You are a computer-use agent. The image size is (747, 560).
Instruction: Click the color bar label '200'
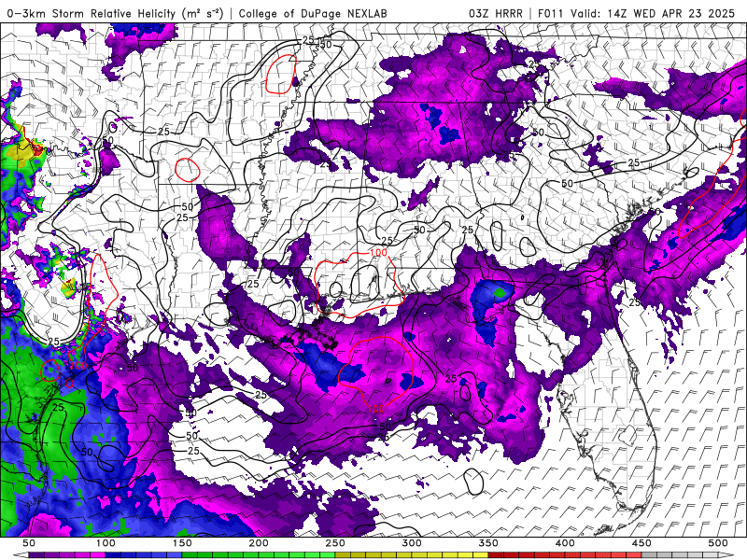pos(259,543)
